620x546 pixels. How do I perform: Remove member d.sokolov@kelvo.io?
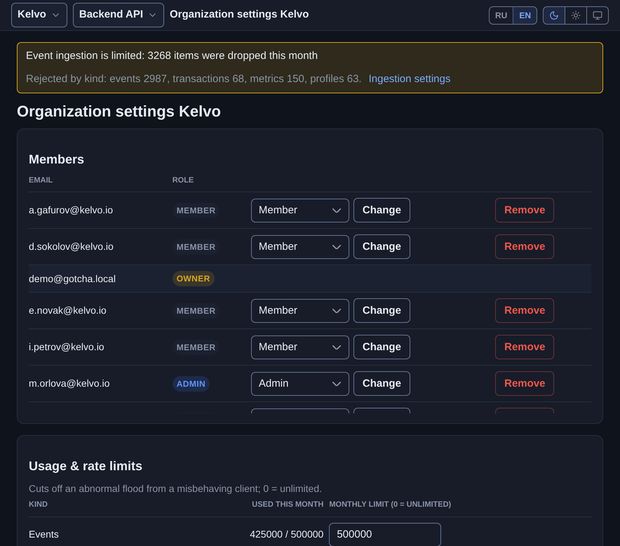click(524, 247)
